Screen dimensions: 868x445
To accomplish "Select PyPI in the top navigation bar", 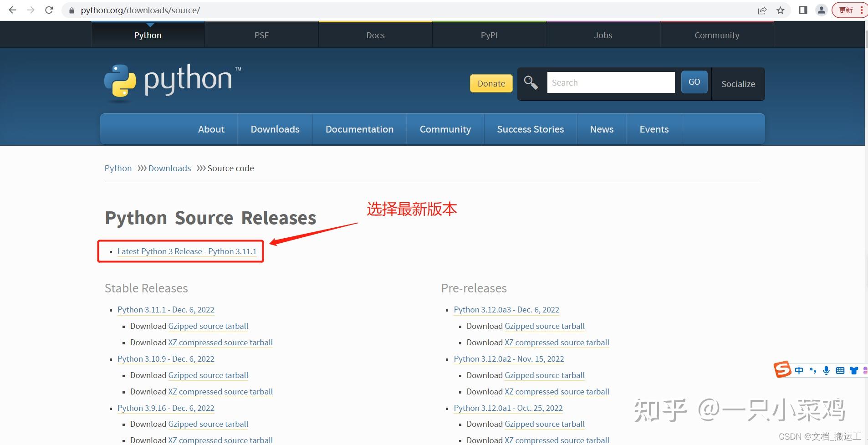I will click(x=489, y=35).
